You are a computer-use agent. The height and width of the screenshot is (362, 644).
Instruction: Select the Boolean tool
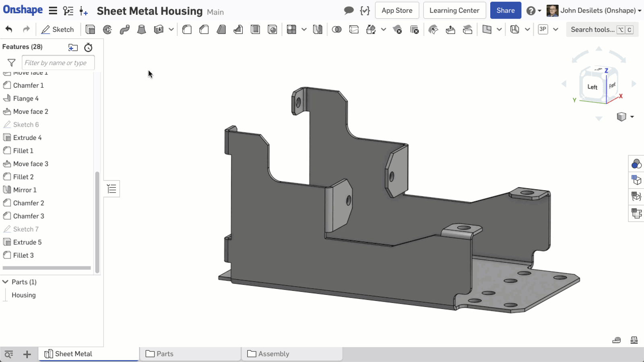[336, 29]
